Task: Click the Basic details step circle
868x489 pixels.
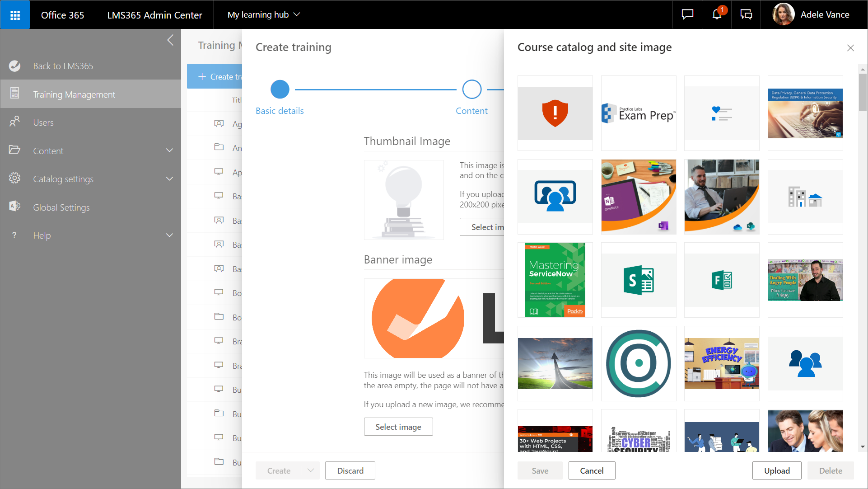Action: pos(280,89)
